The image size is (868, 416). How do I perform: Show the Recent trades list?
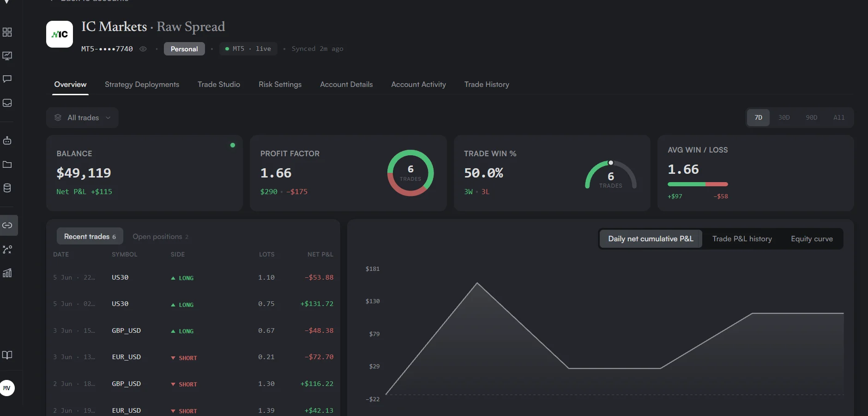[x=90, y=236]
